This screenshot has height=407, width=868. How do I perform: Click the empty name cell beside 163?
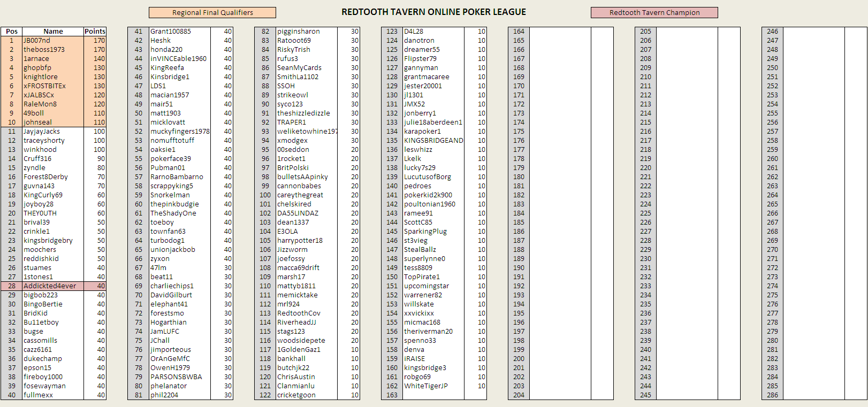click(433, 395)
